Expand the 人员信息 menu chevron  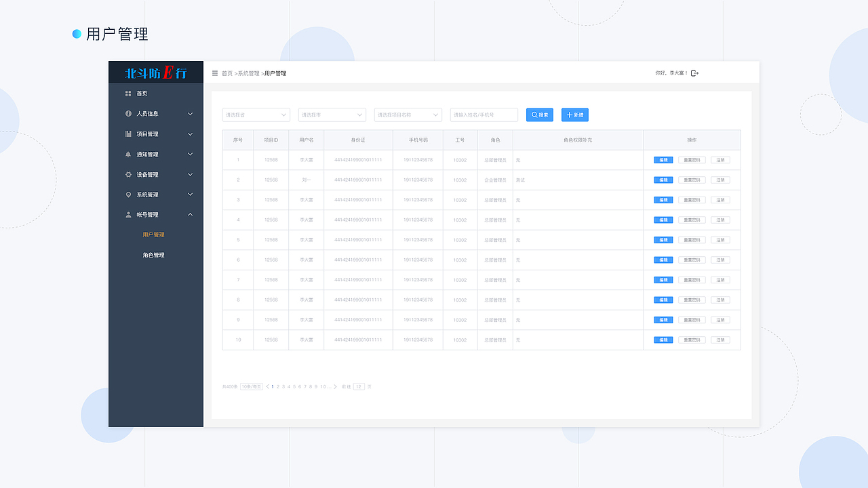coord(191,114)
